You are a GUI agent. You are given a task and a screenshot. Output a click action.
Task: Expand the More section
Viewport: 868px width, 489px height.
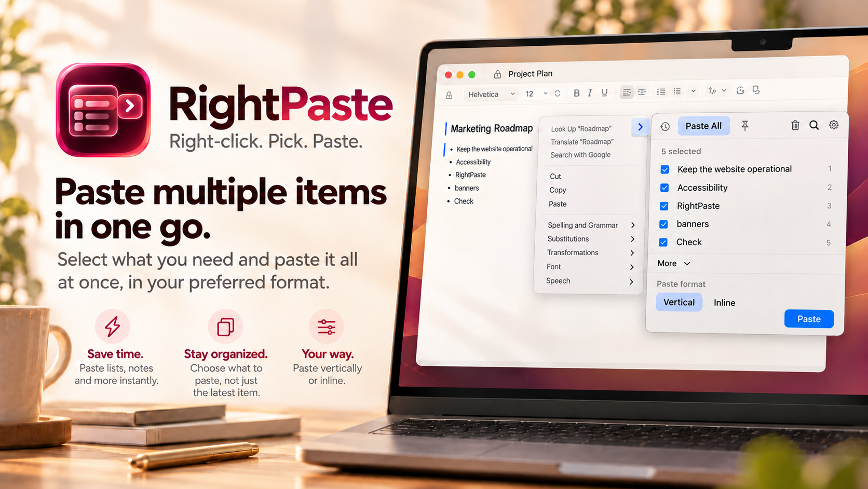674,263
